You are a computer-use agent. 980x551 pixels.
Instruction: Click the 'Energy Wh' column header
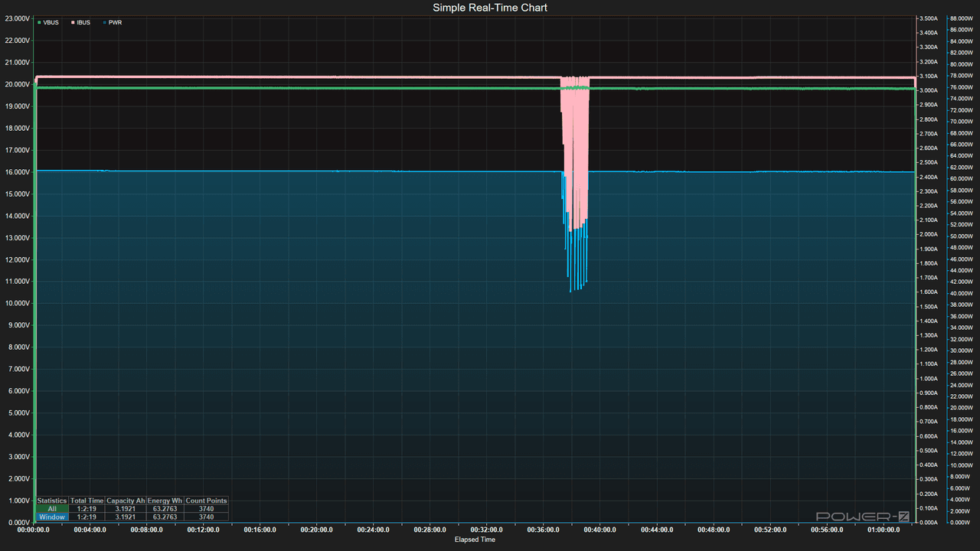(x=165, y=501)
